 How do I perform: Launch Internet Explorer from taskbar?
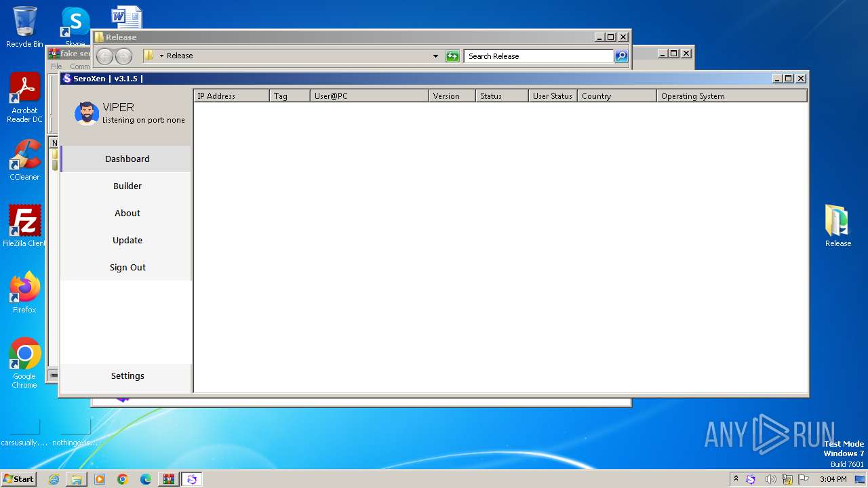tap(54, 479)
